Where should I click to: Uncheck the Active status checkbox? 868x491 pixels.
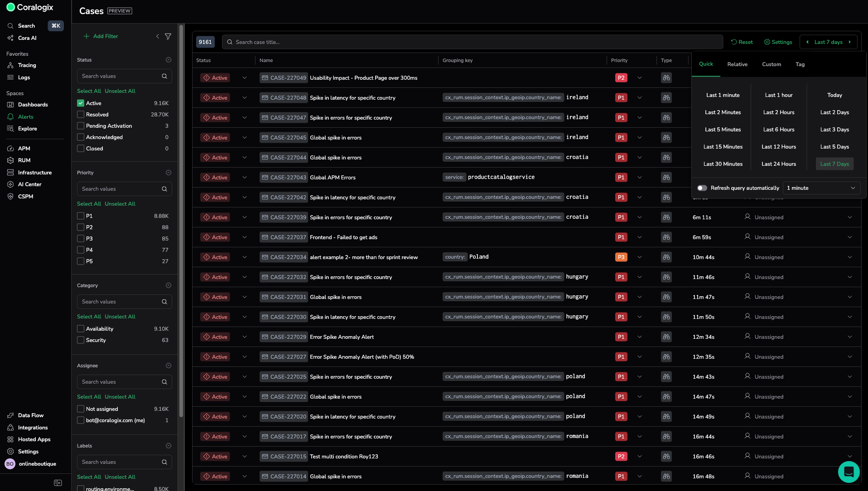[x=81, y=103]
